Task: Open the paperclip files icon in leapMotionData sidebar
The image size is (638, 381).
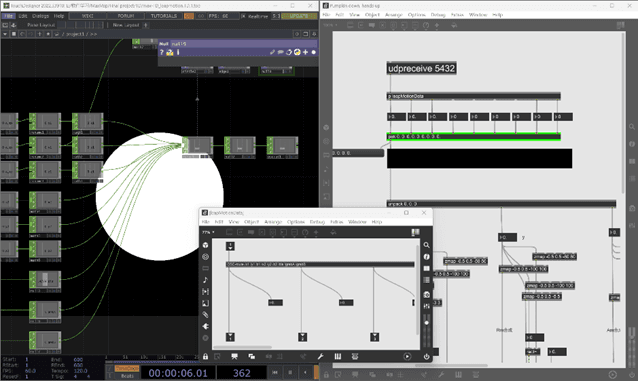Action: click(205, 315)
